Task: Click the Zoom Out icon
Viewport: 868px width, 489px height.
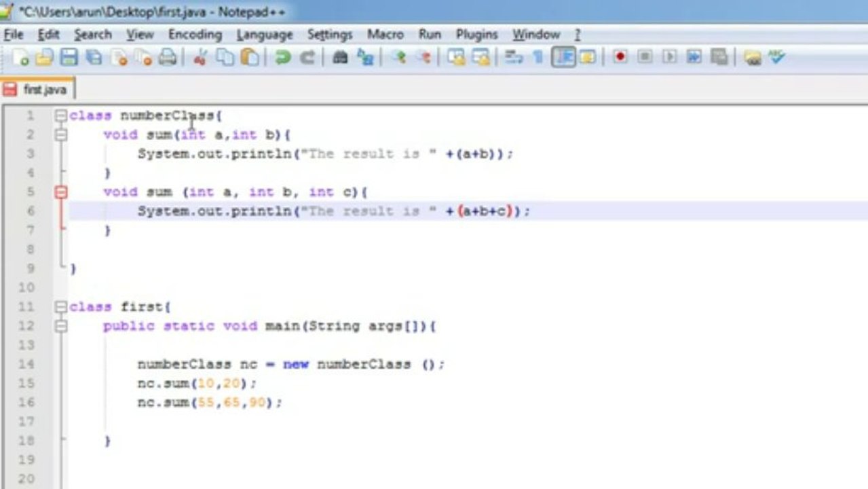Action: 423,58
